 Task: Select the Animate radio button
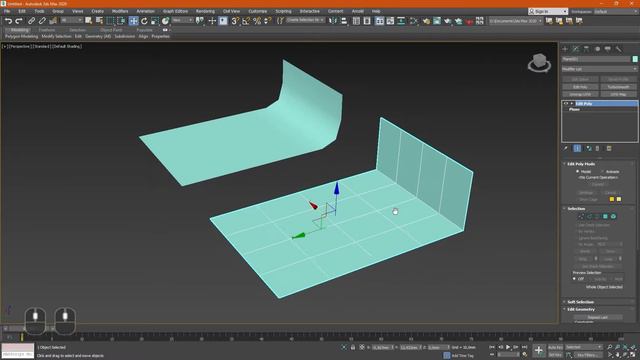click(603, 171)
